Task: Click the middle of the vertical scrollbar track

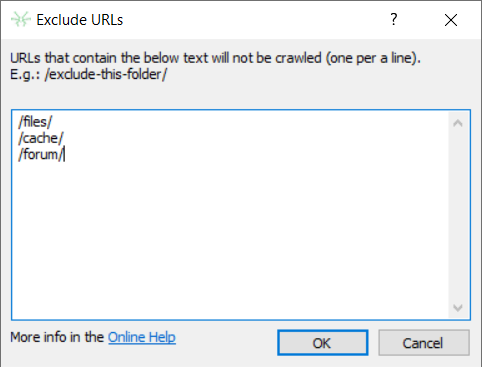Action: click(458, 215)
